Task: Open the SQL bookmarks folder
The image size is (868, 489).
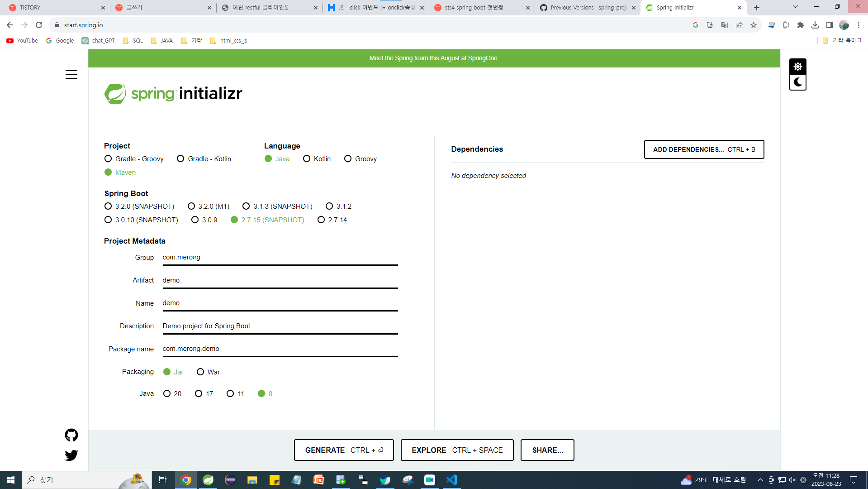Action: pos(133,41)
